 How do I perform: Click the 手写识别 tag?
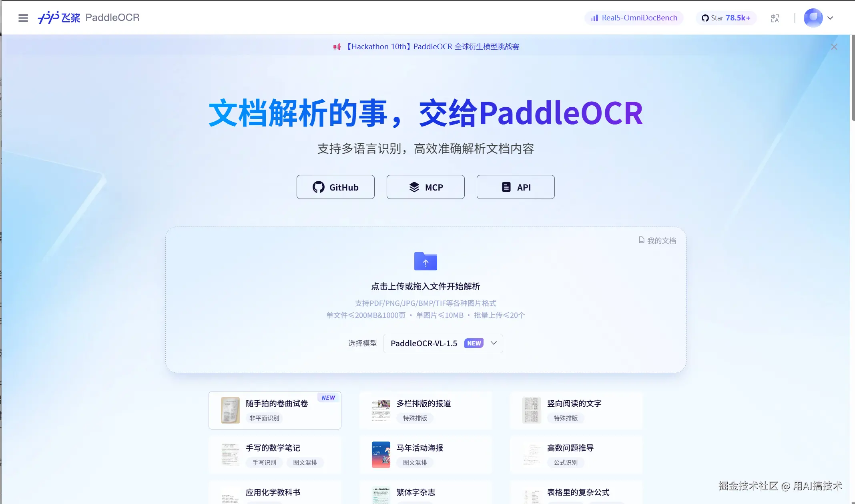tap(264, 463)
